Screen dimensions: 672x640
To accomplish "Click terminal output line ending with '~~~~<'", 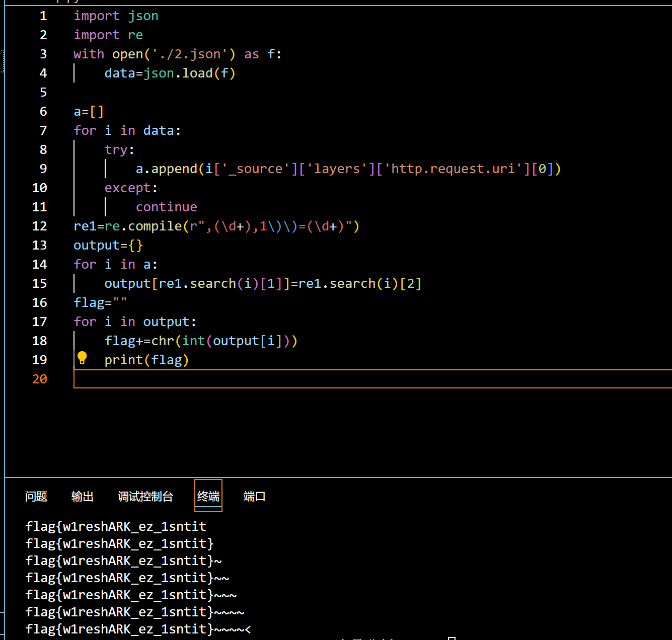I will coord(138,629).
